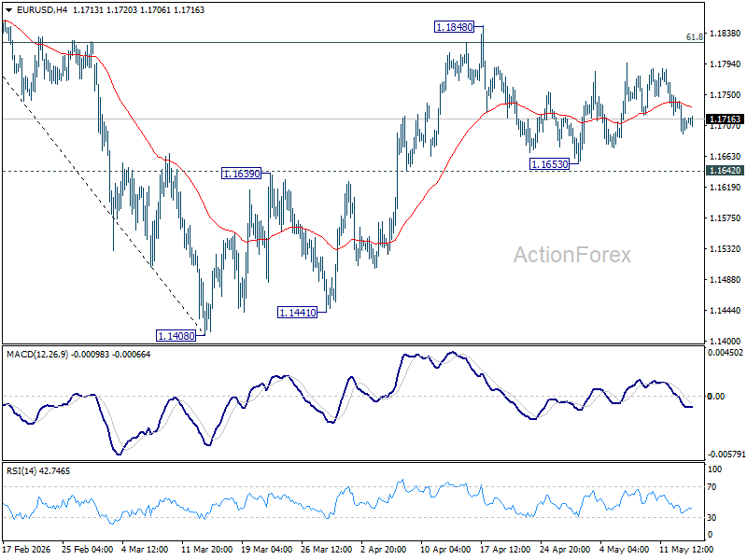Click the RSI scale value 30
This screenshot has width=747, height=560.
point(712,518)
